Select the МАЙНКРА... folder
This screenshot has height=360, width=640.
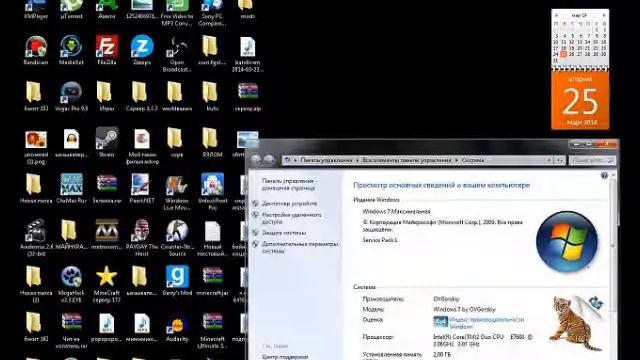click(x=71, y=234)
